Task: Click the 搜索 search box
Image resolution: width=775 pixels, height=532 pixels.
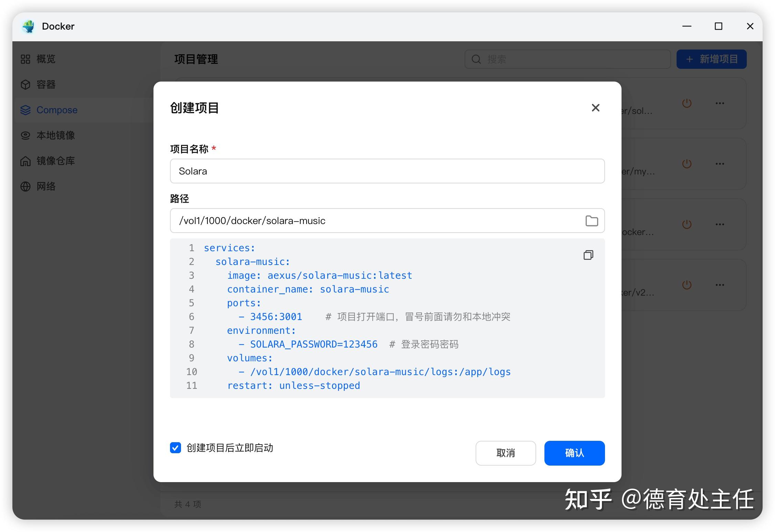Action: pyautogui.click(x=567, y=59)
